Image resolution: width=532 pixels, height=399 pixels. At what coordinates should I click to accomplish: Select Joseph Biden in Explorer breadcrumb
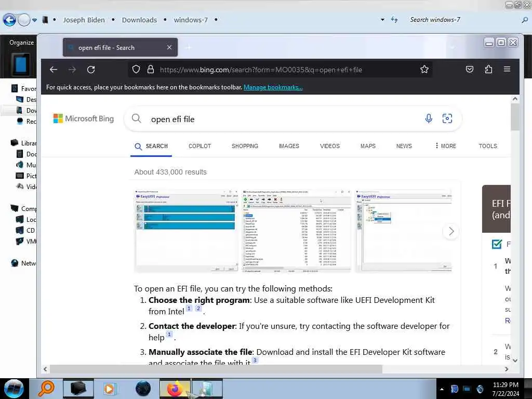coord(84,20)
